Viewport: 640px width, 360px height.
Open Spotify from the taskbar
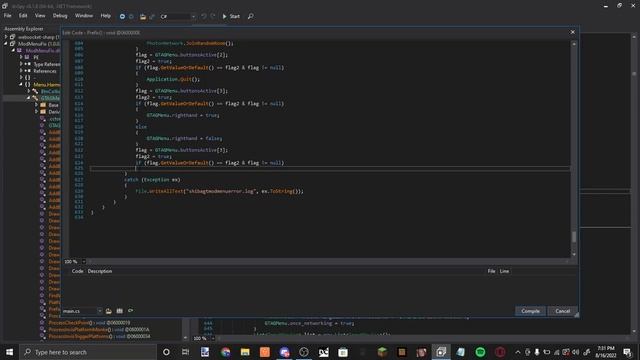point(480,352)
